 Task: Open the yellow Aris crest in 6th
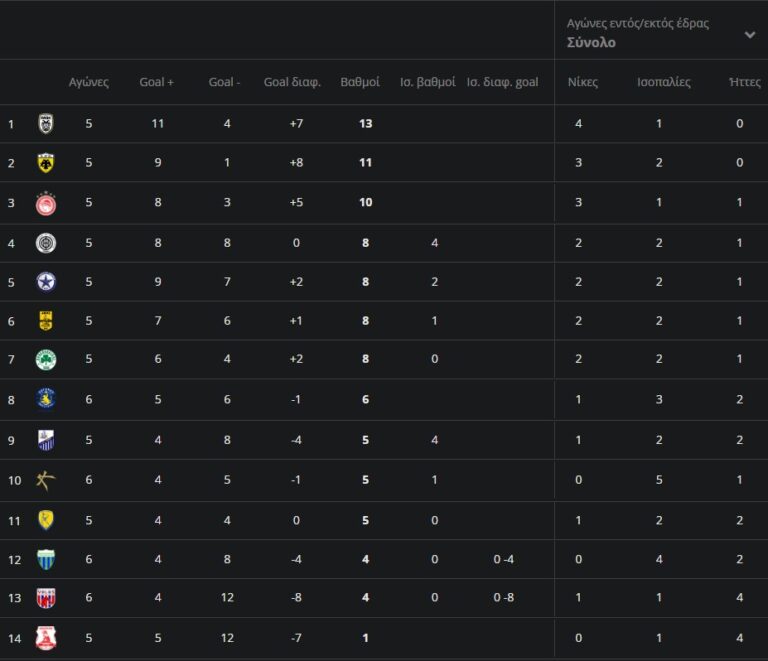pyautogui.click(x=46, y=321)
